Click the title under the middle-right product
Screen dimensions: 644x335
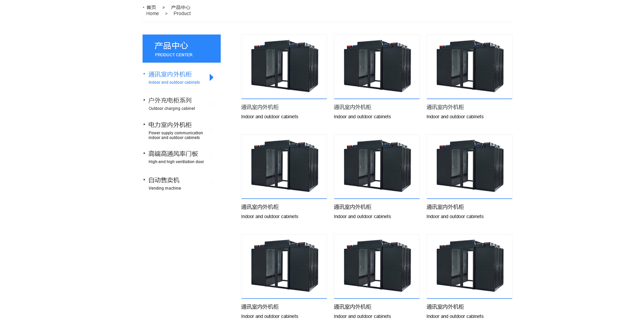click(445, 207)
